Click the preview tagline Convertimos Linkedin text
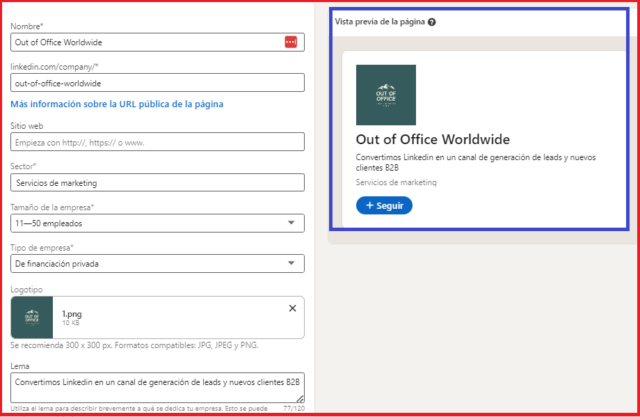This screenshot has width=640, height=417. click(476, 162)
